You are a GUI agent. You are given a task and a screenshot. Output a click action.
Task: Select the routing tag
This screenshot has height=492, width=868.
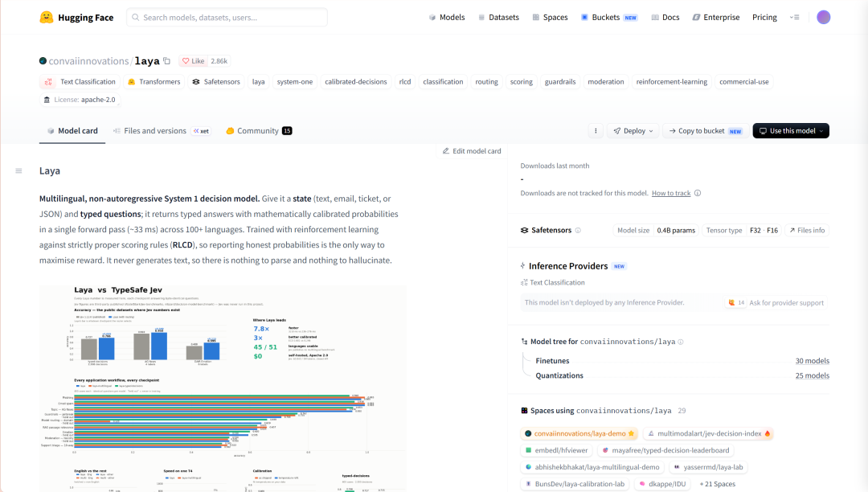coord(486,82)
